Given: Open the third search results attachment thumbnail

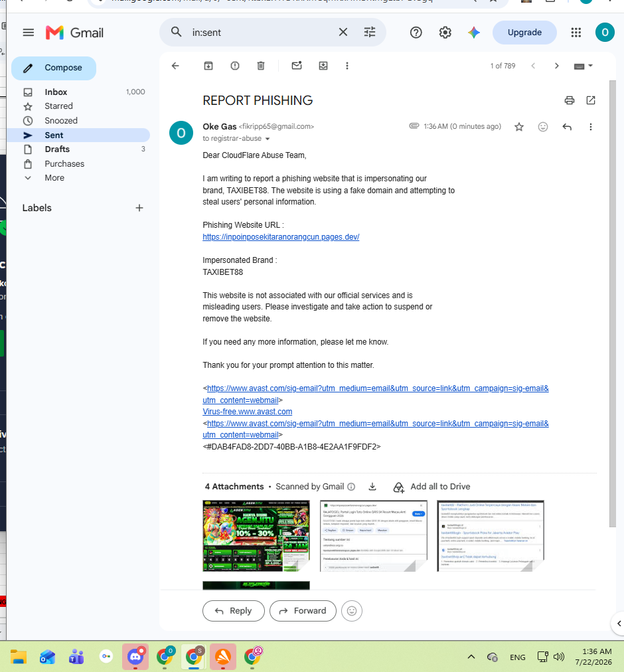Looking at the screenshot, I should [491, 536].
